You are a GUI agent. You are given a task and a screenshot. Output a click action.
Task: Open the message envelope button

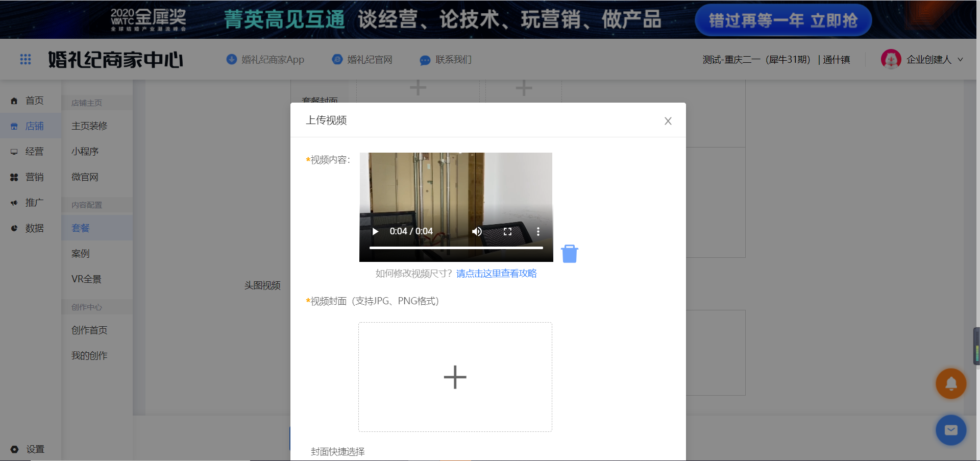tap(950, 430)
